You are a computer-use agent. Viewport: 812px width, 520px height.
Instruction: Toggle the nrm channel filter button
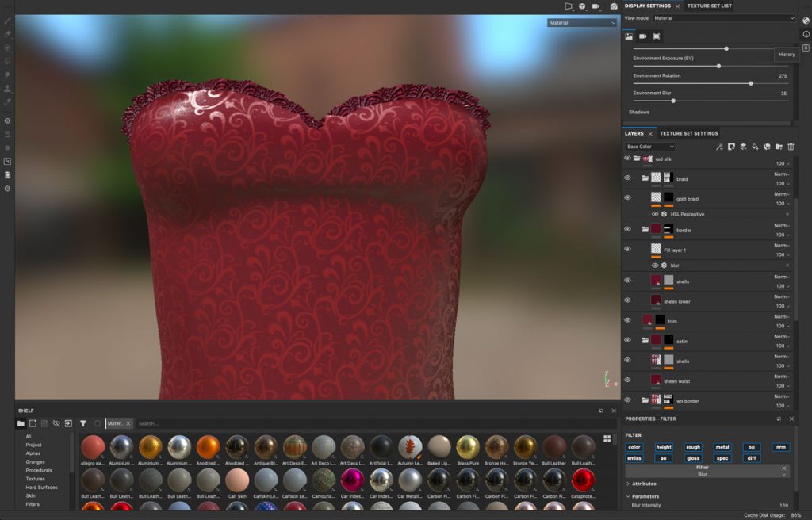(781, 448)
